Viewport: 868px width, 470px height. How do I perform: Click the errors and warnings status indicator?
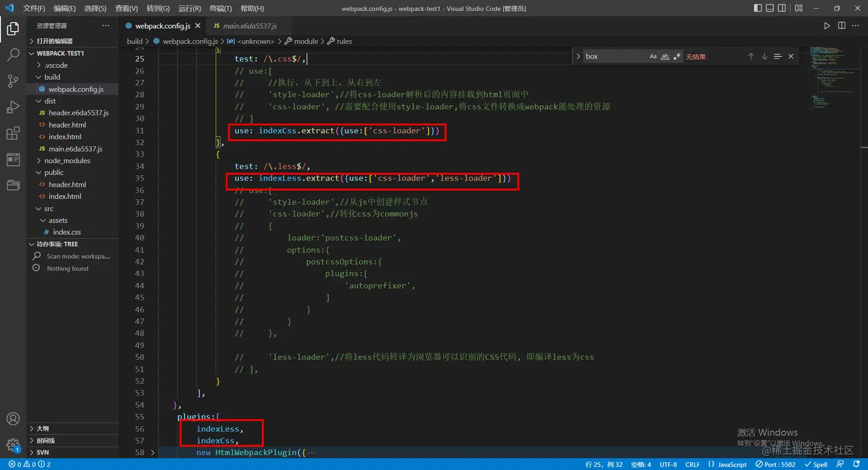(30, 464)
